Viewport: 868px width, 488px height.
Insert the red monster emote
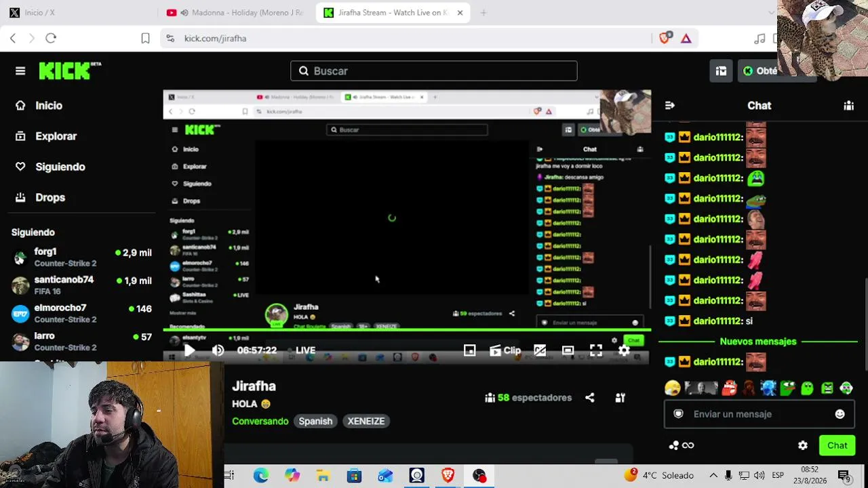(730, 388)
